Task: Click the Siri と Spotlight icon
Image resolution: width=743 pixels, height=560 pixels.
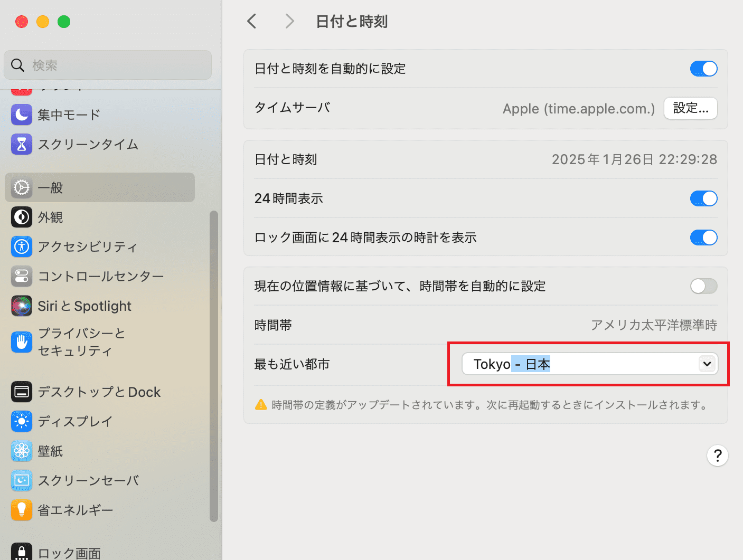Action: [22, 306]
